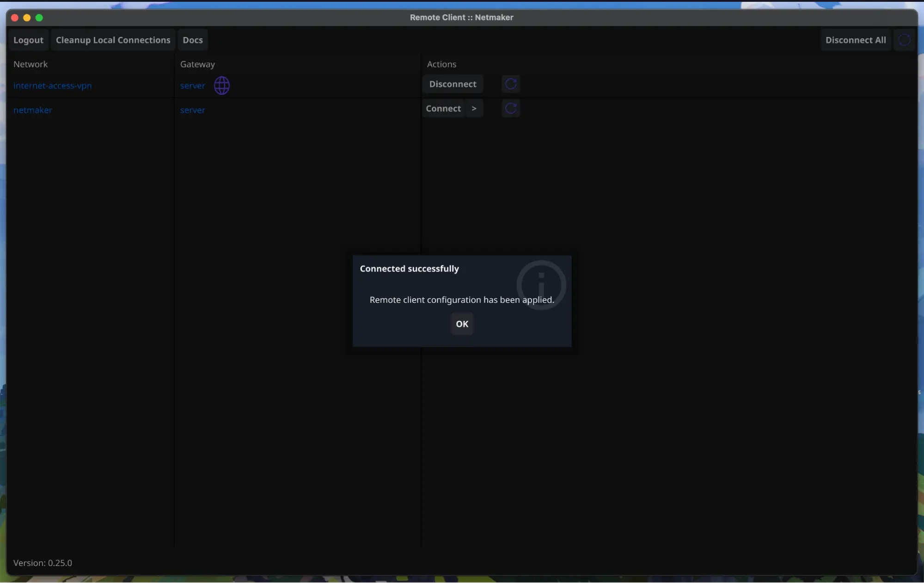
Task: Open the internet-access-vpn network link
Action: pyautogui.click(x=52, y=86)
